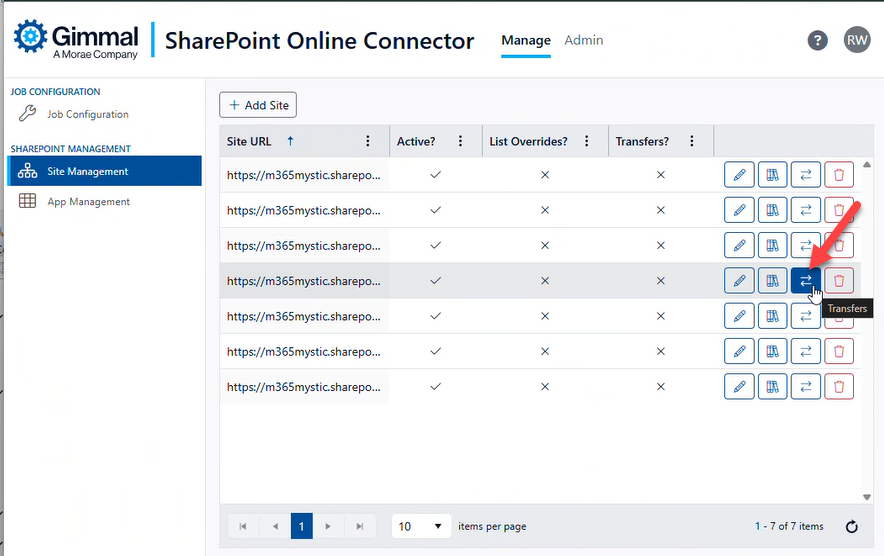Select the Manage tab
The image size is (884, 556).
tap(526, 40)
